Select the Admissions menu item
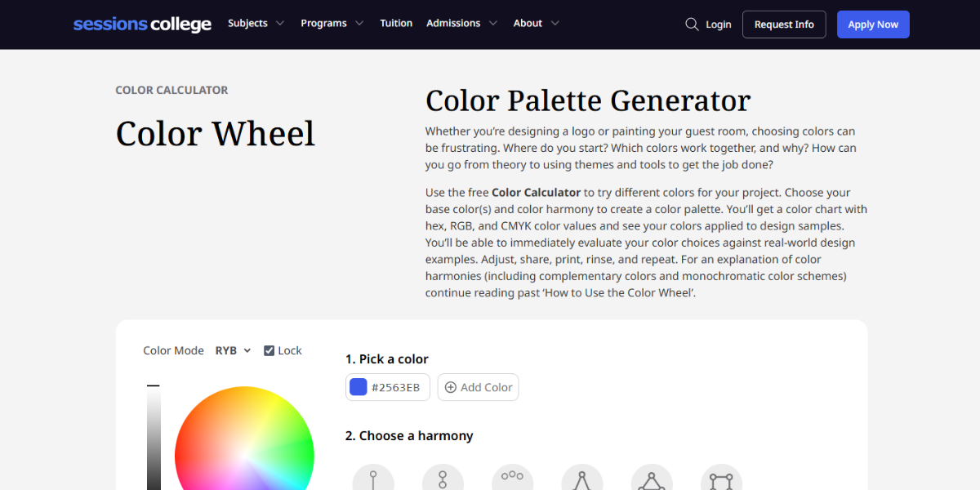The height and width of the screenshot is (490, 980). (x=461, y=23)
